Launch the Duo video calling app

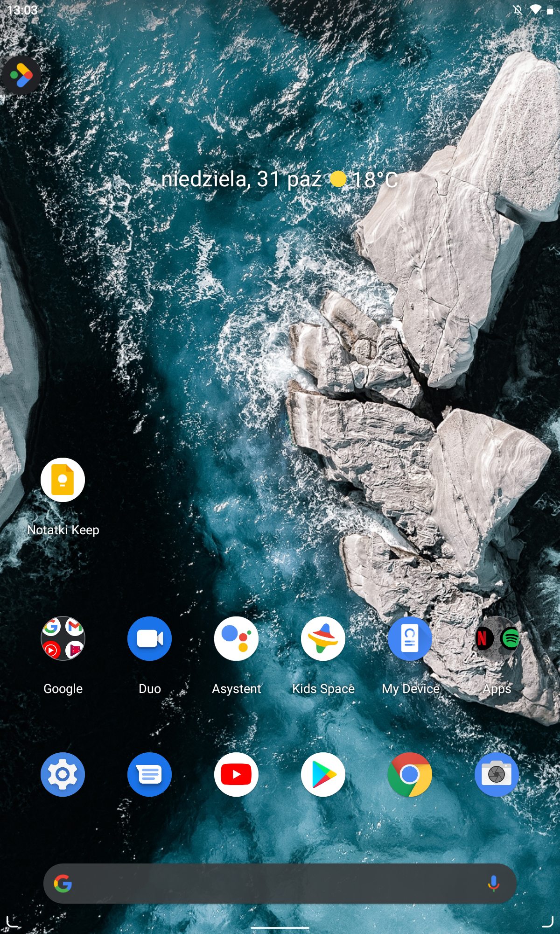(x=149, y=638)
